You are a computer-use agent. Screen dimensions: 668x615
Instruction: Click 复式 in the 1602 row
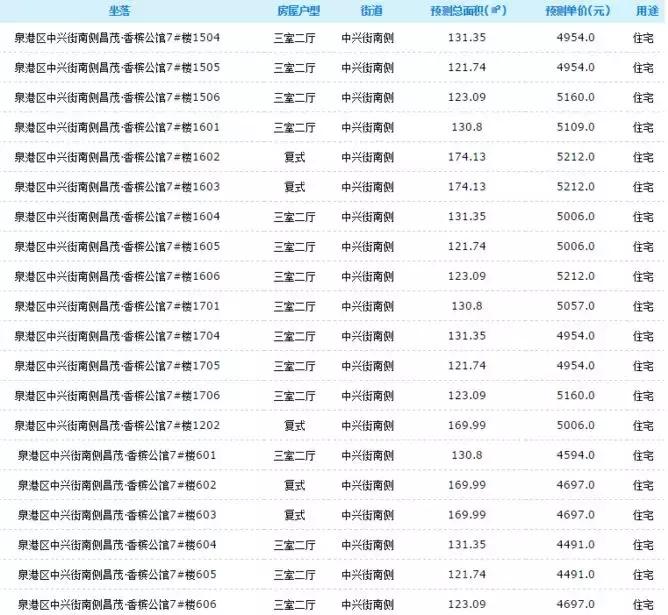tap(295, 157)
